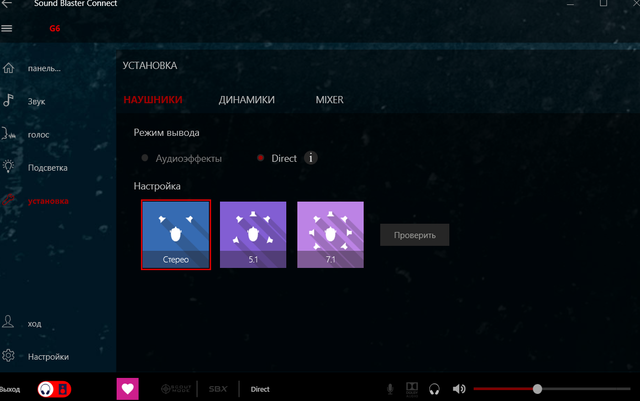Open the hamburger navigation menu
This screenshot has width=640, height=401.
[x=7, y=28]
